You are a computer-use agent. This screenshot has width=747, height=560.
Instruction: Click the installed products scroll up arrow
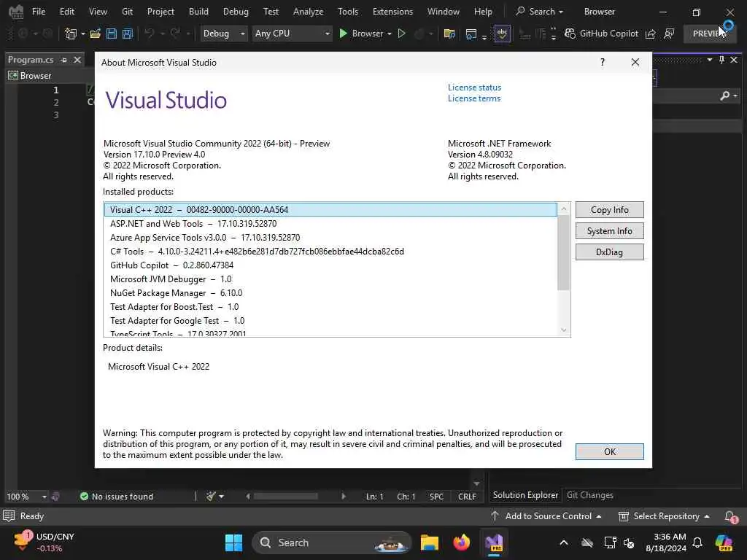tap(564, 209)
